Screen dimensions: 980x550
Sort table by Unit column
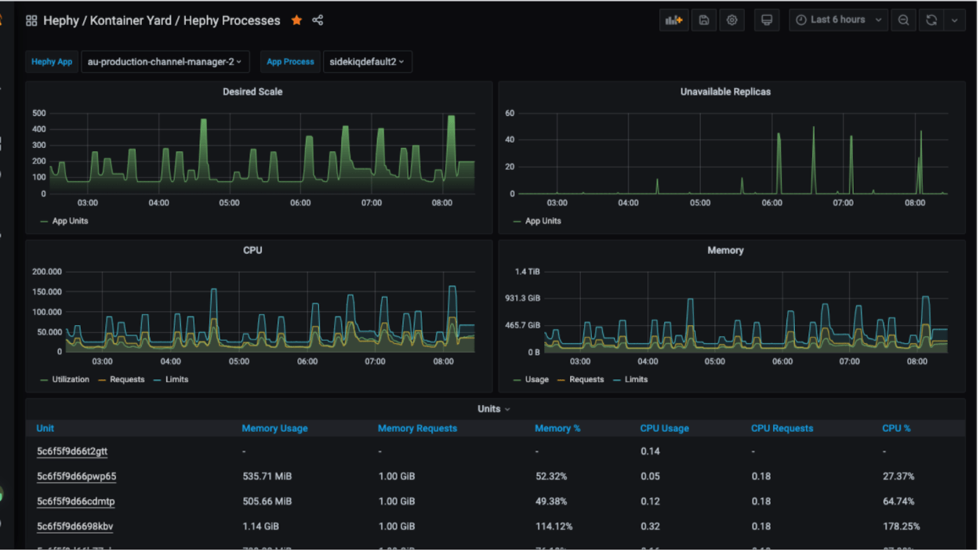[x=45, y=429]
